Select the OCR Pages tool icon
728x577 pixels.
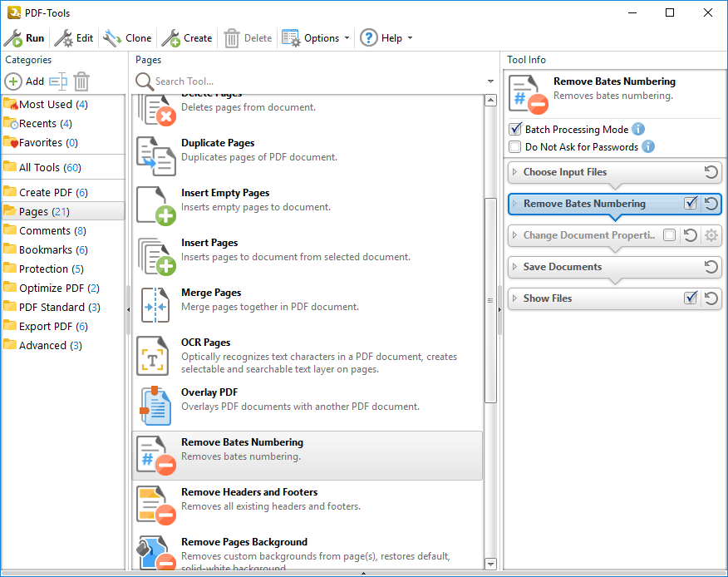[153, 356]
